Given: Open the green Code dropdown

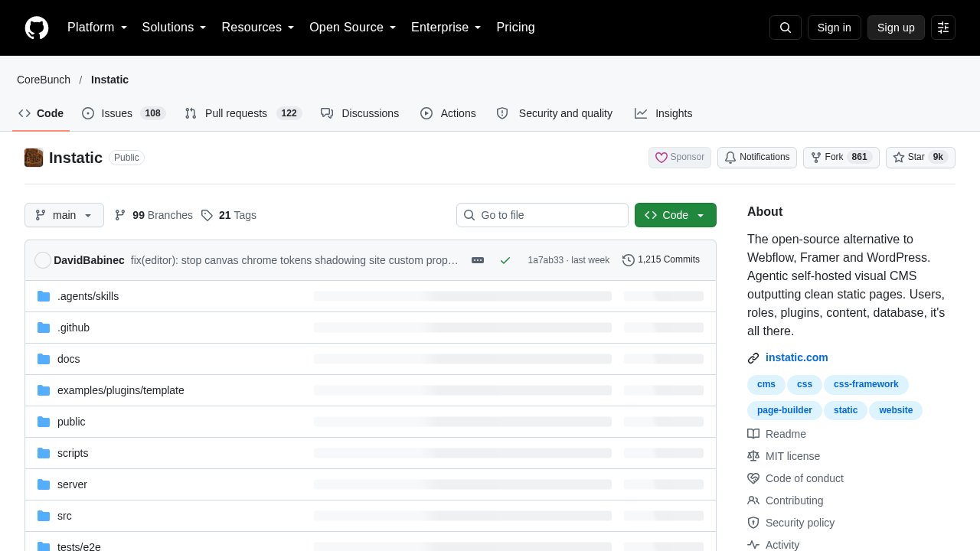Looking at the screenshot, I should click(x=675, y=215).
